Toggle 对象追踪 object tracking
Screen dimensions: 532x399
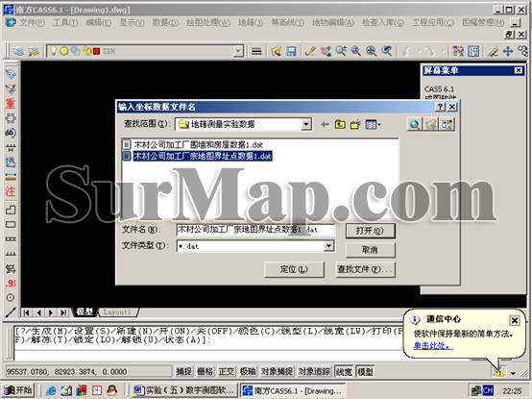(314, 371)
